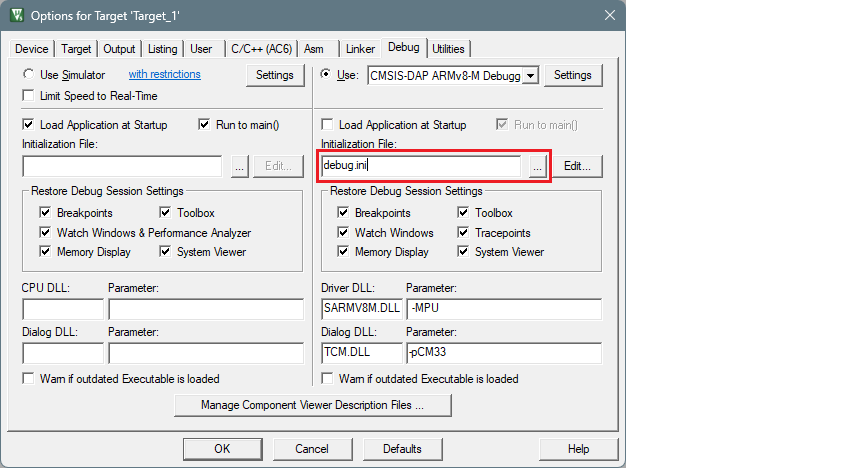Switch to the Linker tab
852x468 pixels.
360,49
